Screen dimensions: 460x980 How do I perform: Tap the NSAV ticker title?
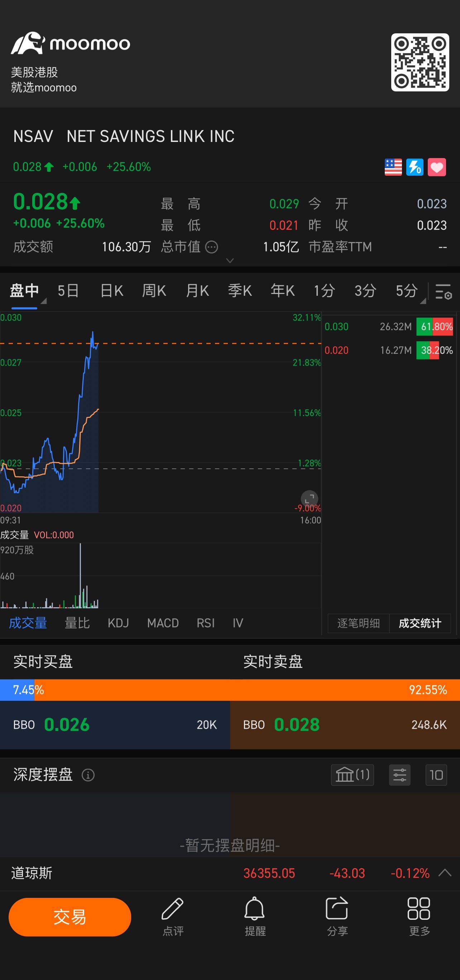[33, 136]
